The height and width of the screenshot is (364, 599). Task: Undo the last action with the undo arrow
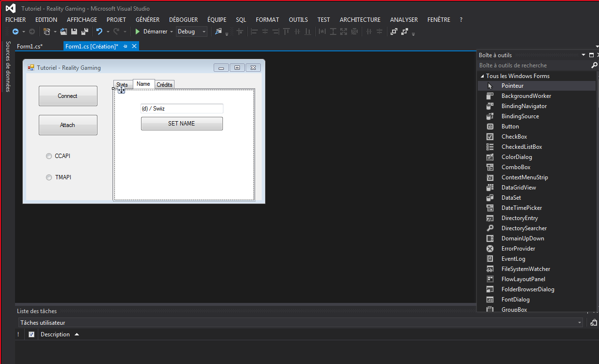click(x=99, y=32)
